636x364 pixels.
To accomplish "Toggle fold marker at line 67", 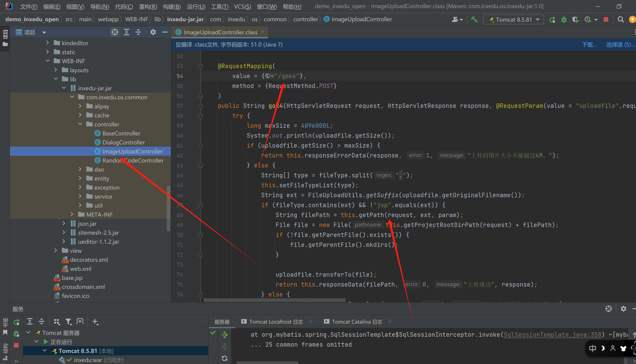I will [x=200, y=205].
